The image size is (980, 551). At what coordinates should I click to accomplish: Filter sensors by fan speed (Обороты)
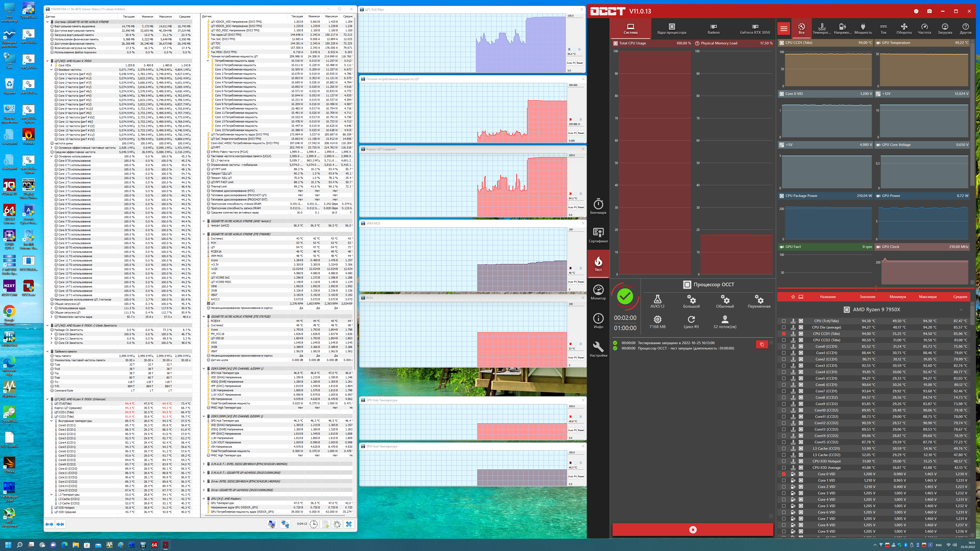pos(904,29)
